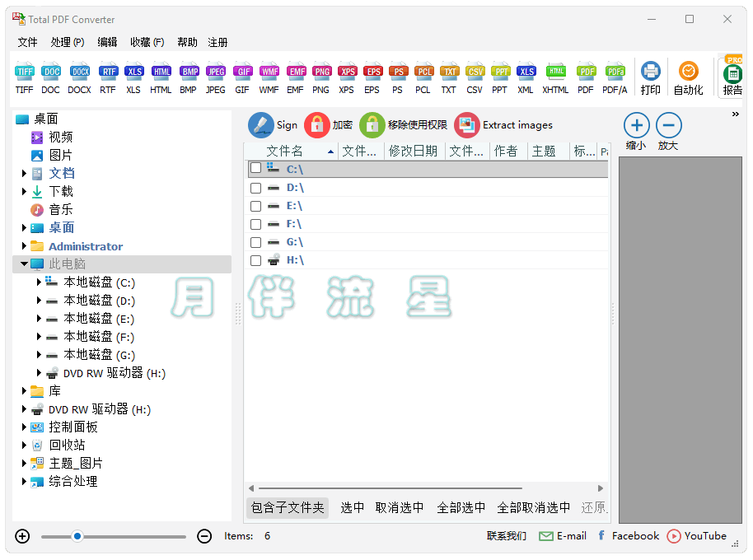753x560 pixels.
Task: Select 本地磁盘 (E:) in tree
Action: pos(99,319)
